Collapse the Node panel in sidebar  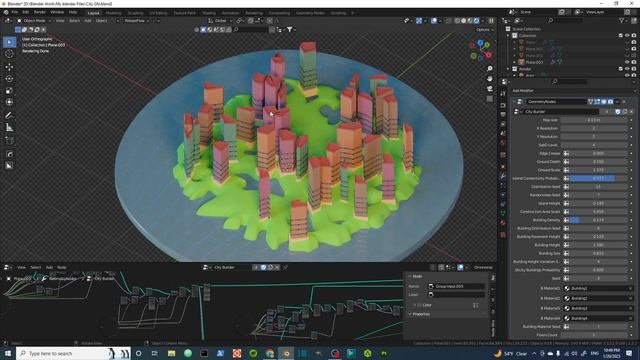tap(416, 276)
